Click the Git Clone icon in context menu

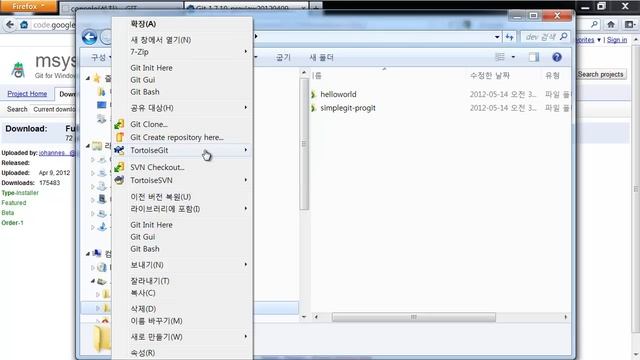(119, 124)
